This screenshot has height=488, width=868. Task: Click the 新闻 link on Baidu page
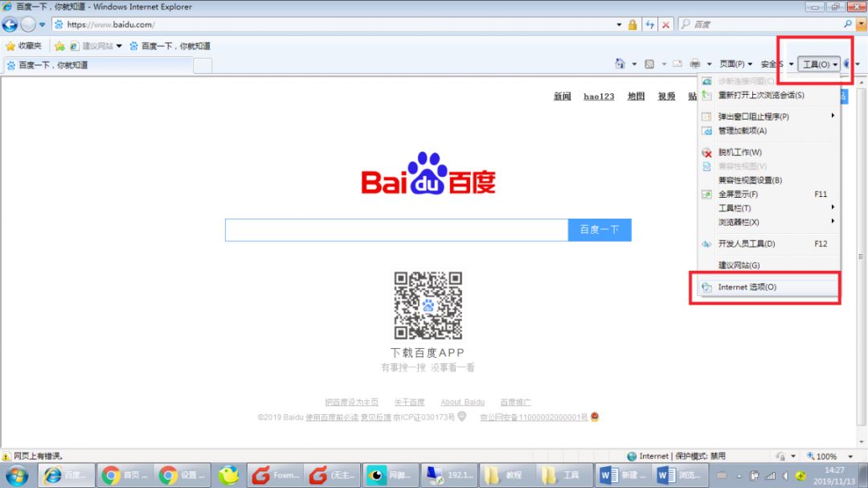coord(562,96)
